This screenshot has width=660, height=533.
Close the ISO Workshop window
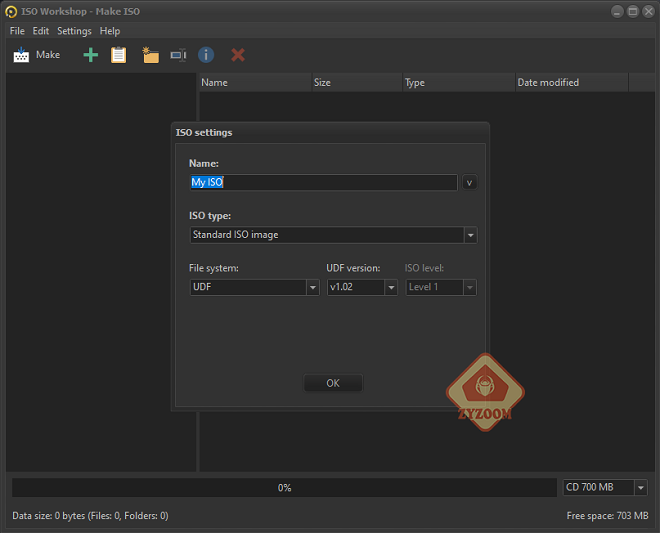[x=649, y=11]
